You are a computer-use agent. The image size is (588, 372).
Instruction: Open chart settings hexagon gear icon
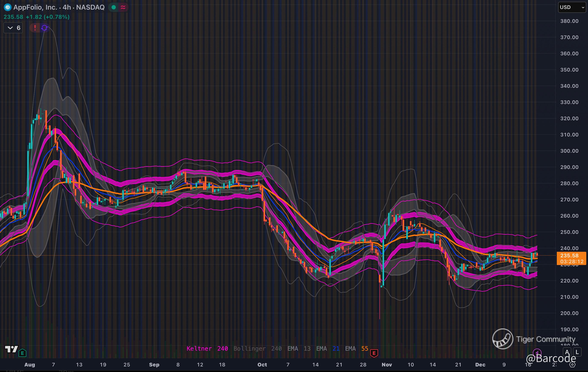pos(572,365)
